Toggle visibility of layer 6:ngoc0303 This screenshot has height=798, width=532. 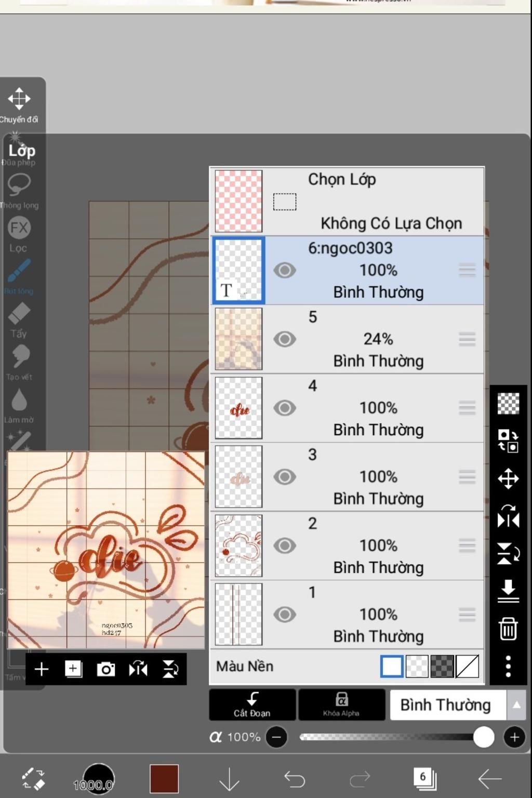pyautogui.click(x=285, y=270)
